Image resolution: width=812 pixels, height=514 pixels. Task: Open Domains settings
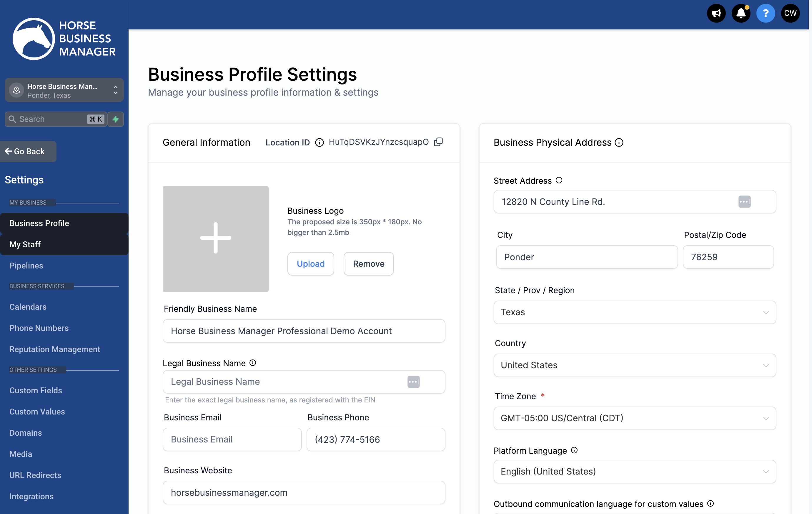click(26, 433)
